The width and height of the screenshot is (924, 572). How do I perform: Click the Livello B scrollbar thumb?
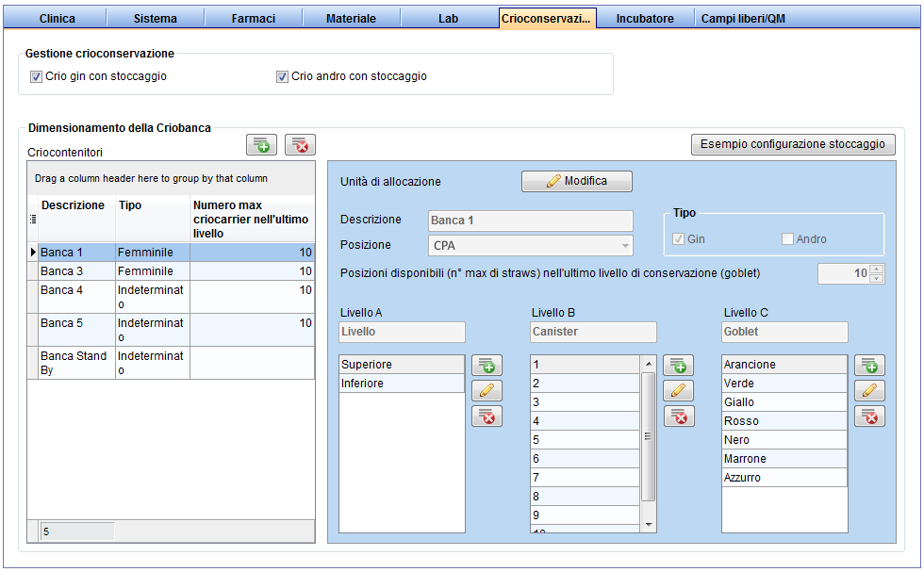click(649, 436)
